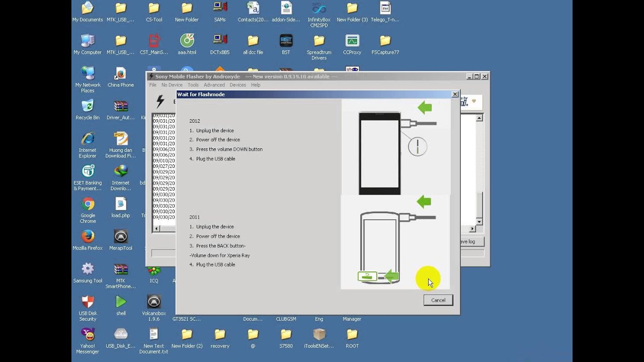Open FSCapture77 folder
644x362 pixels.
tap(385, 45)
